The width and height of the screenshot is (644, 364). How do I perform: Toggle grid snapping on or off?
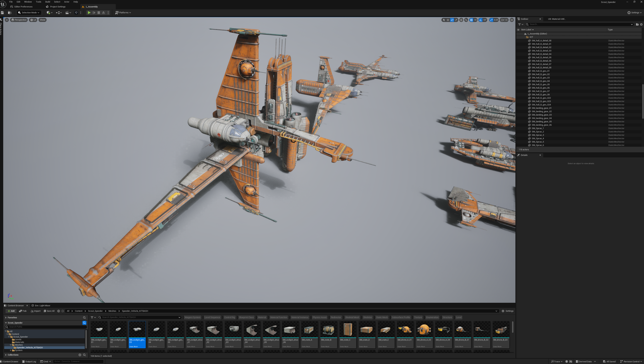click(471, 20)
